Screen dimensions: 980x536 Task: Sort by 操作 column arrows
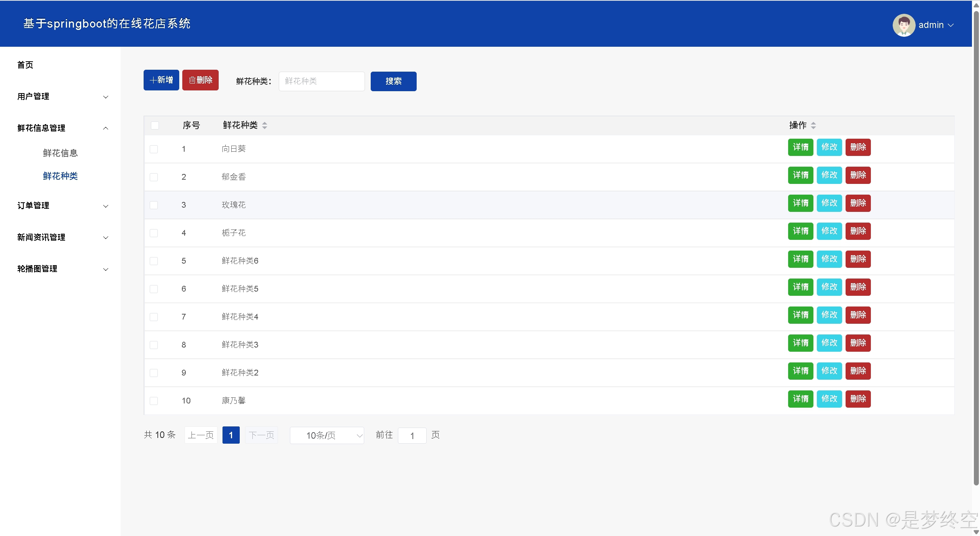(813, 125)
